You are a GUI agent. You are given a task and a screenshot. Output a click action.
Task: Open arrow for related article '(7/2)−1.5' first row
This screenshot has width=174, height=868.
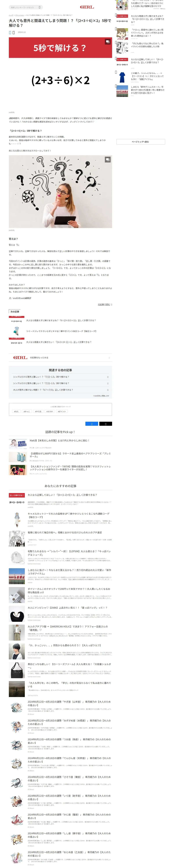pos(108,377)
